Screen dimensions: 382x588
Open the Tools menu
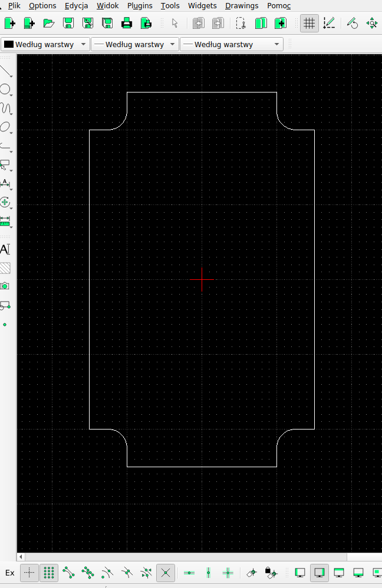coord(170,6)
